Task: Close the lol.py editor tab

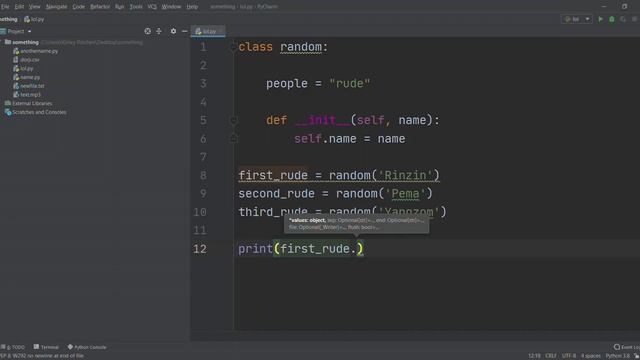Action: click(x=221, y=31)
